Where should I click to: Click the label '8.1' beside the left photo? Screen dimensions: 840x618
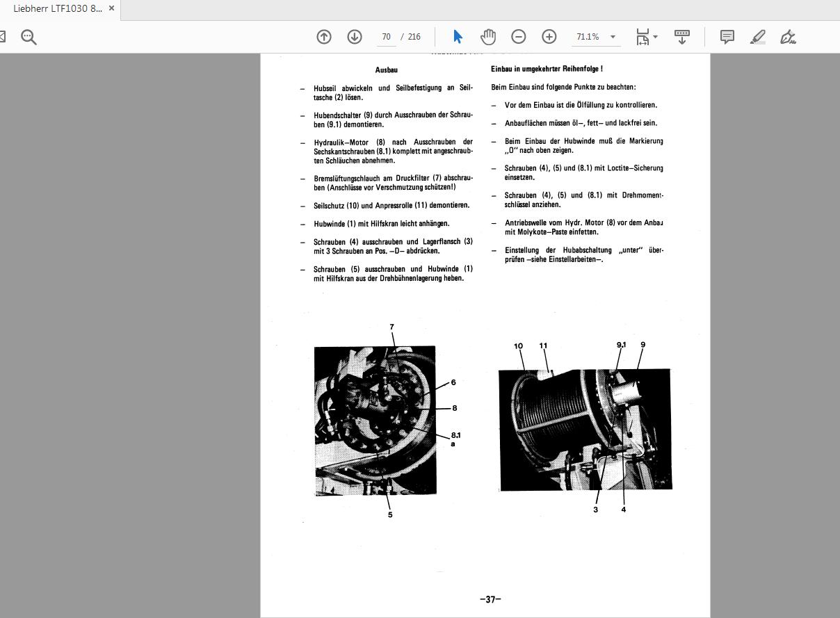click(x=455, y=435)
